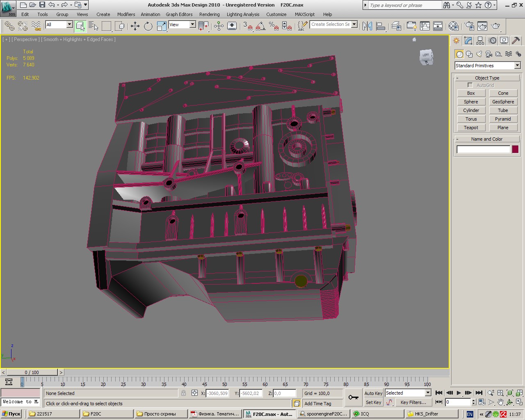This screenshot has height=420, width=525.
Task: Play the animation with Play button
Action: (459, 393)
